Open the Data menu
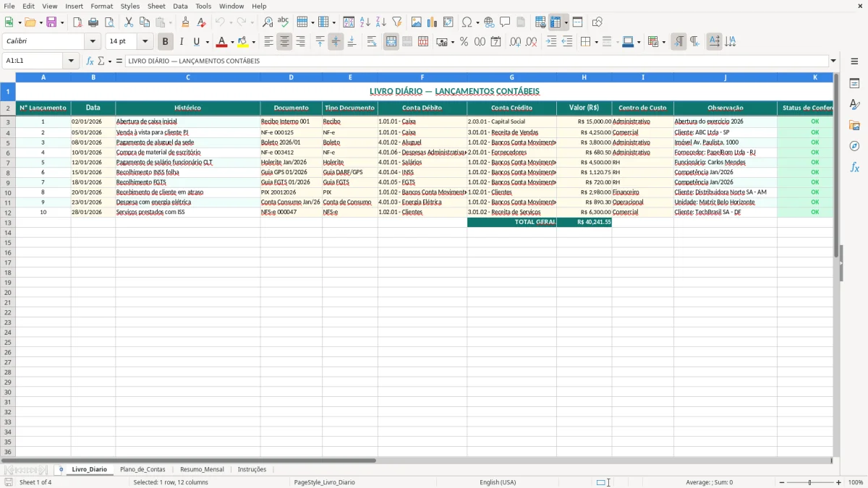The height and width of the screenshot is (488, 868). (x=180, y=6)
